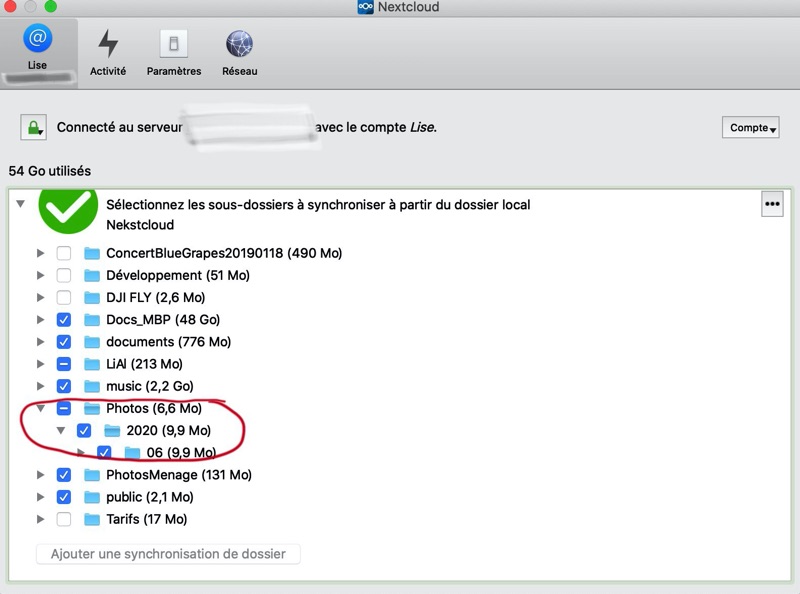Select the Lise account icon

(38, 40)
